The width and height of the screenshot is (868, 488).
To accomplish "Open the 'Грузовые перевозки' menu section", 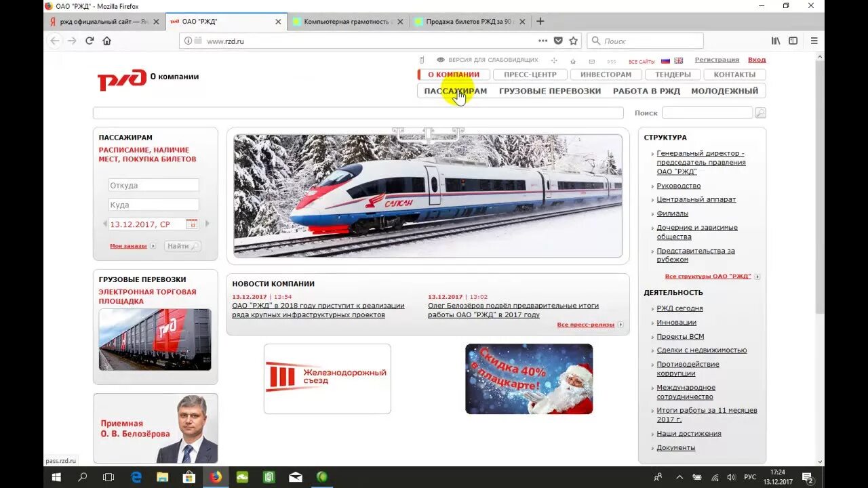I will 550,91.
